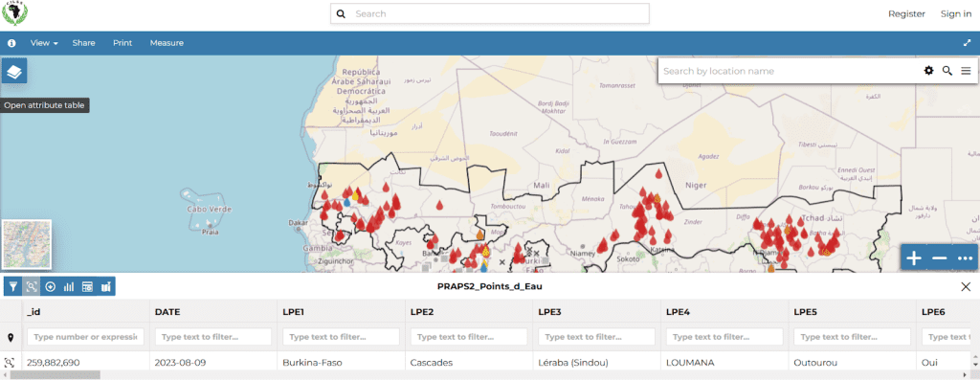Open the table settings icon
Viewport: 980px width, 380px height.
point(87,287)
